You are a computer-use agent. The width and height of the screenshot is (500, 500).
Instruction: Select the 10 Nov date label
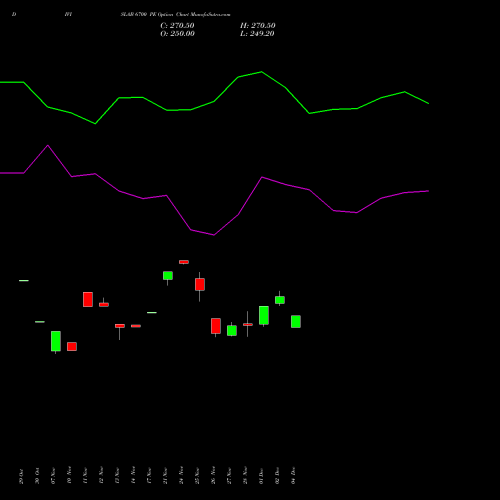pyautogui.click(x=69, y=475)
